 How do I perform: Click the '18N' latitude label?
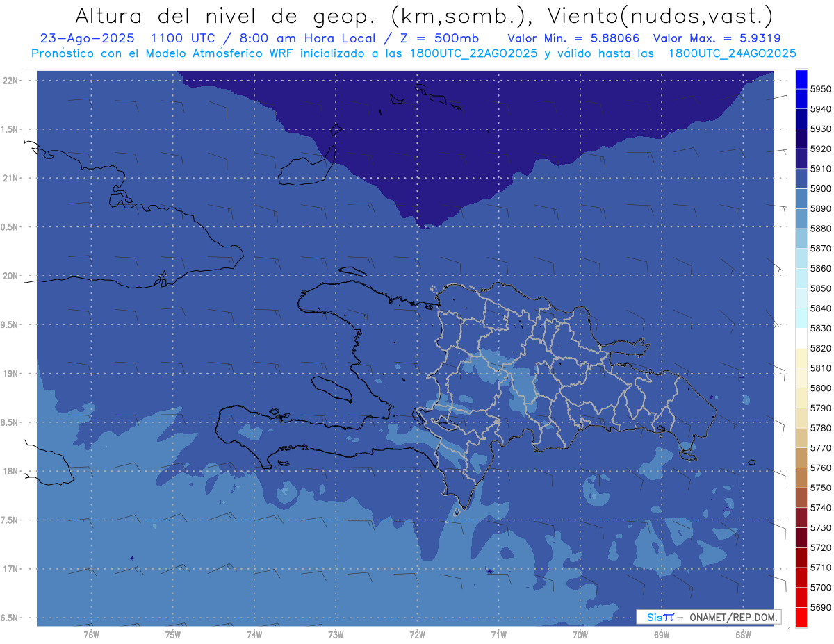(x=12, y=471)
